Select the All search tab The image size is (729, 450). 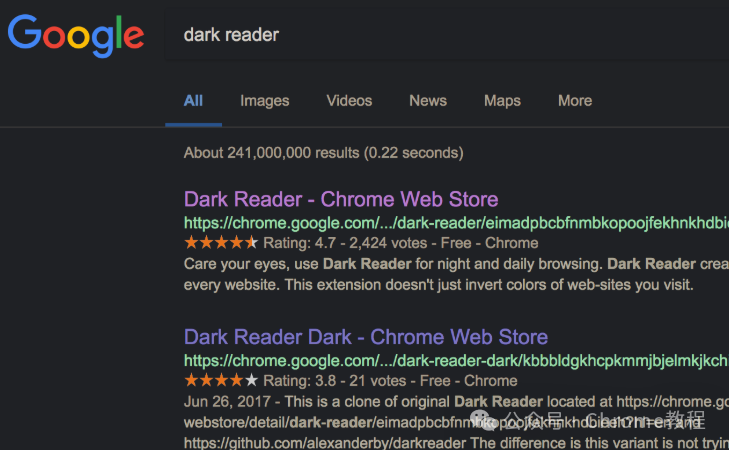click(x=193, y=101)
